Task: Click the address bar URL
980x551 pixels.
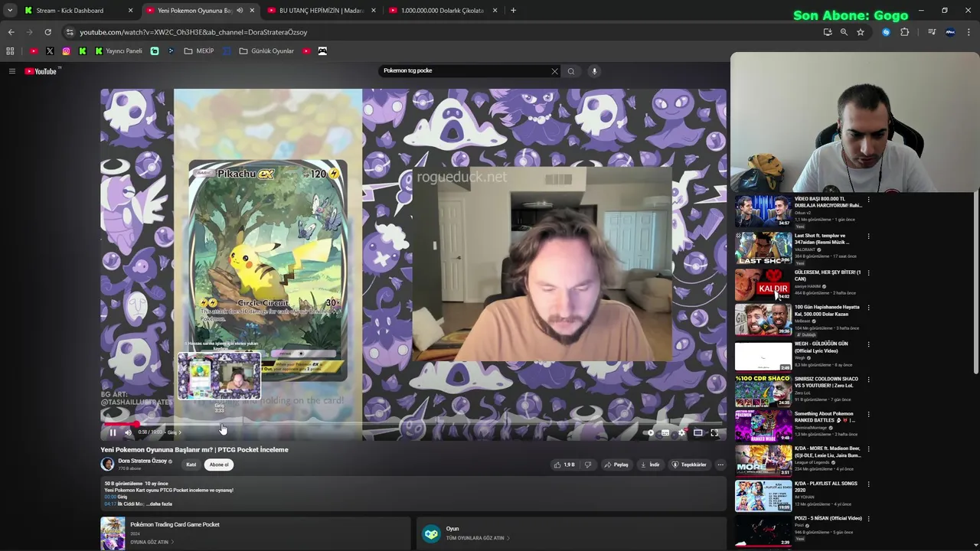Action: click(193, 32)
